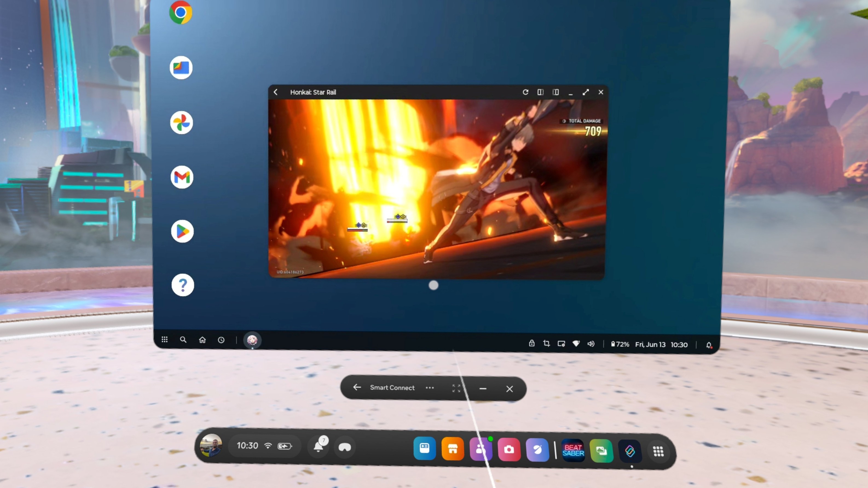This screenshot has height=488, width=868.
Task: Click the crop/rotate icon in tray
Action: (546, 344)
